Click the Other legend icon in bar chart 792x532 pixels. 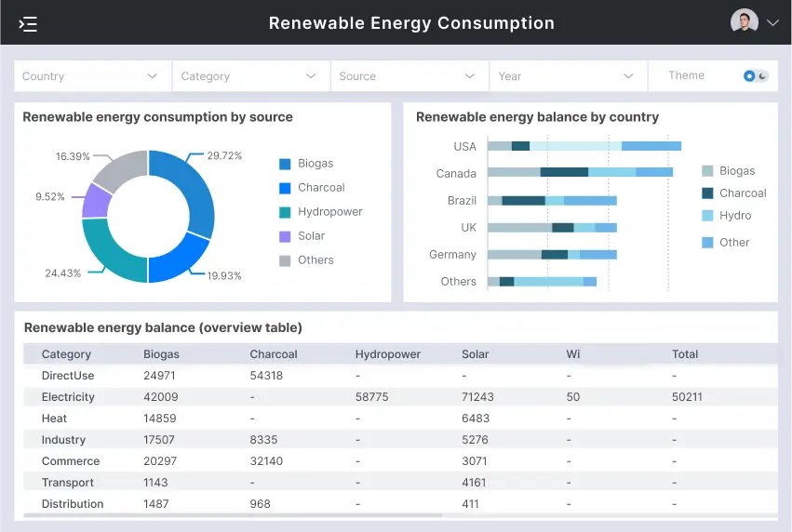point(707,243)
